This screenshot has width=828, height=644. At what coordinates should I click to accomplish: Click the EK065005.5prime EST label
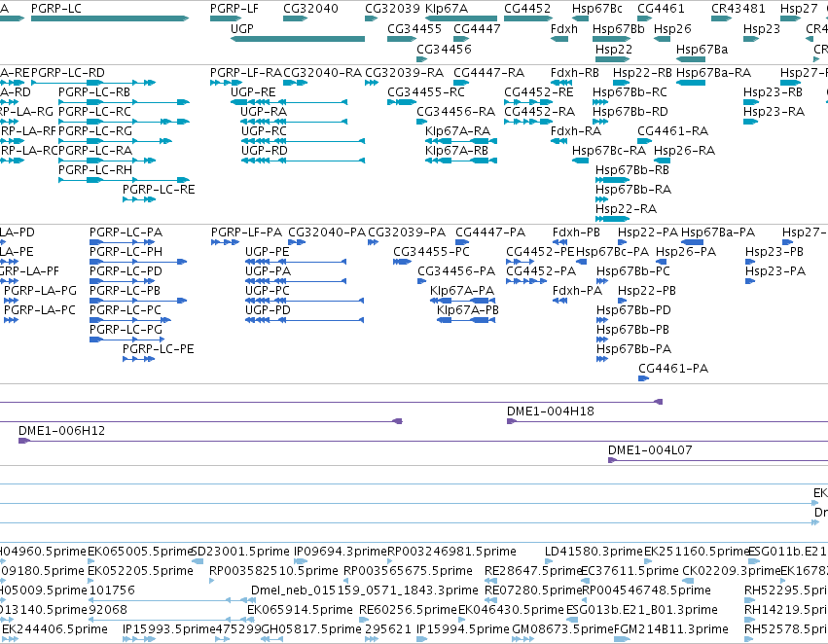(x=140, y=553)
